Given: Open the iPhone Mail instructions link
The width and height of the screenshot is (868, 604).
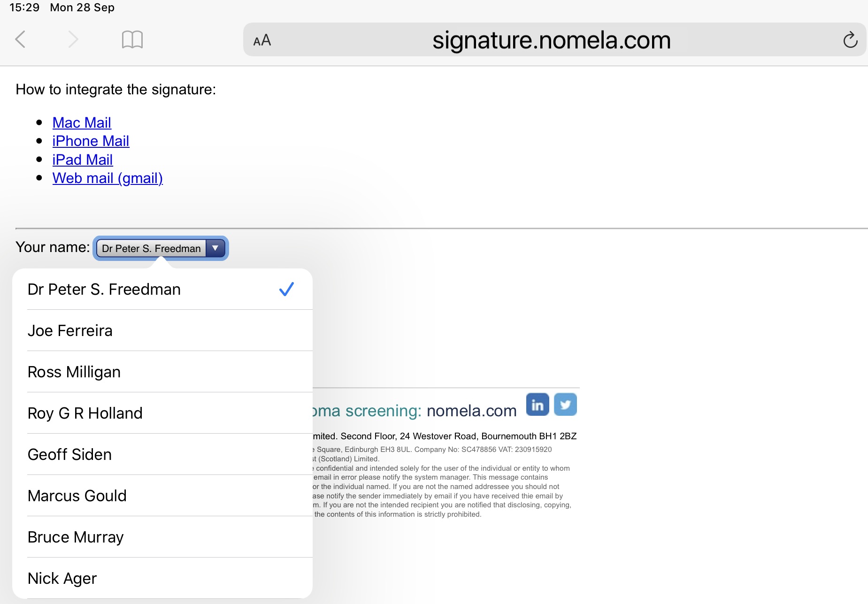Looking at the screenshot, I should (91, 141).
